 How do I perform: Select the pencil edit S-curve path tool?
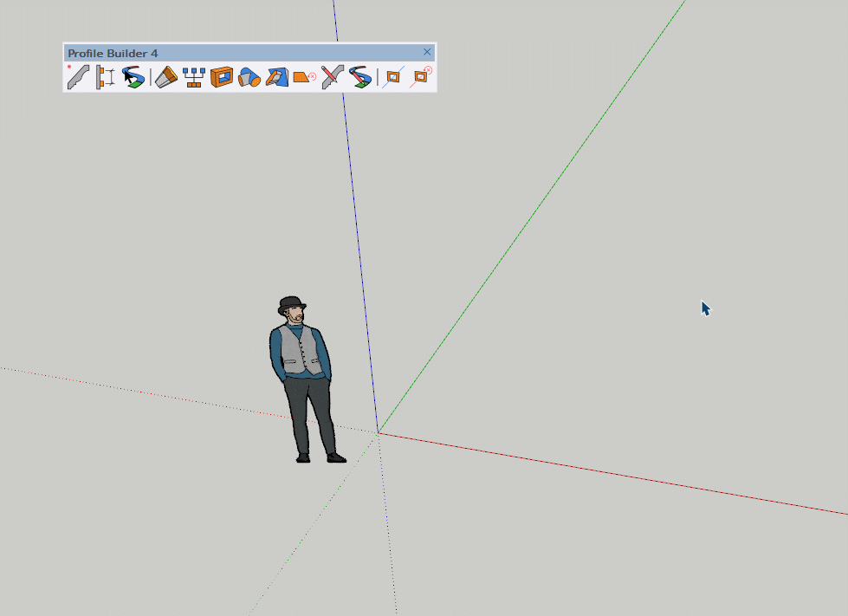359,77
